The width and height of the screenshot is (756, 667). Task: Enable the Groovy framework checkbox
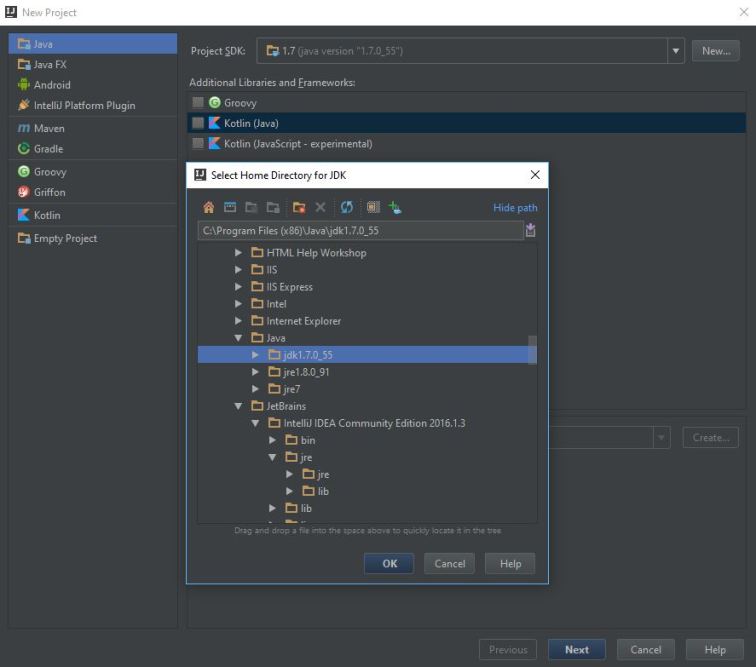click(198, 102)
